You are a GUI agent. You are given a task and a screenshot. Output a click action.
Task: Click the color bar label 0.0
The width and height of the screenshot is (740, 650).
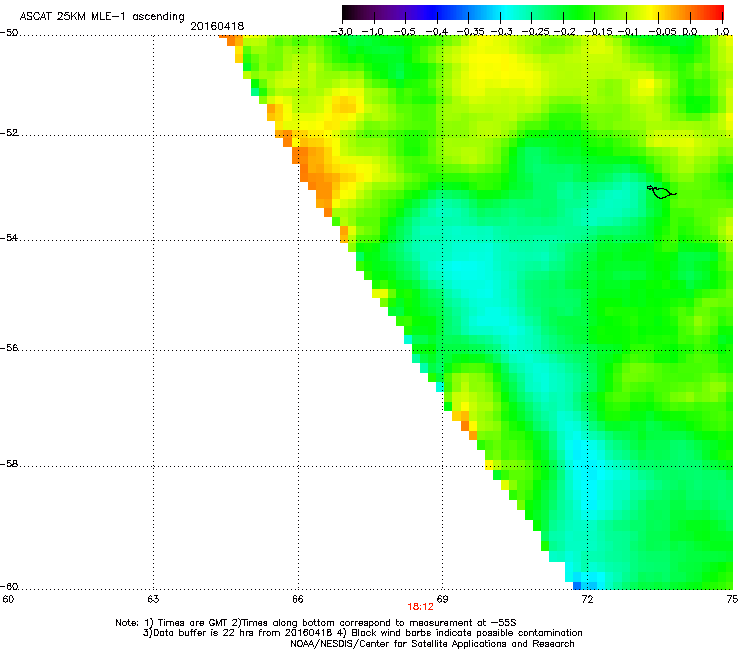click(690, 32)
